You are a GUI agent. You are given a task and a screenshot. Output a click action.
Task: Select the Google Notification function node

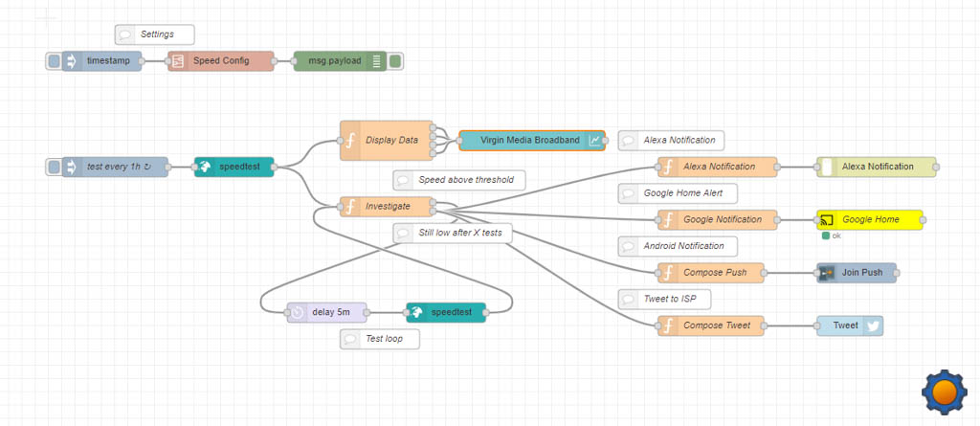[x=718, y=219]
